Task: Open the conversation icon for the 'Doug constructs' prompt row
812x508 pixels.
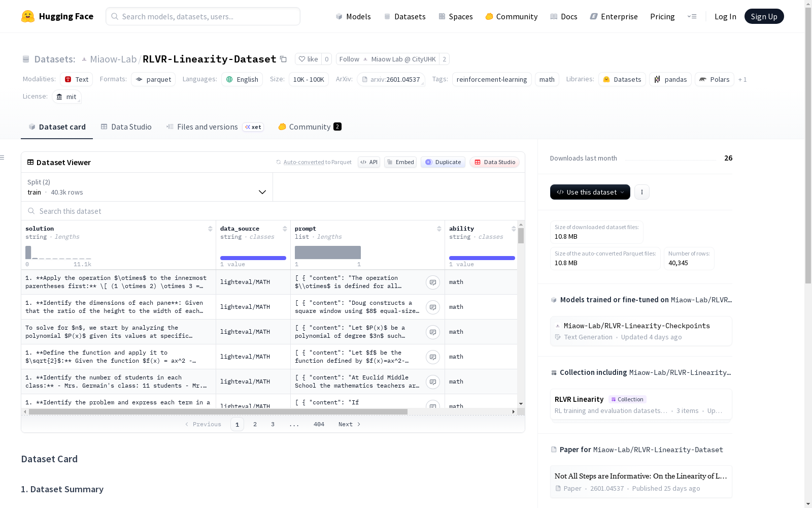Action: 433,307
